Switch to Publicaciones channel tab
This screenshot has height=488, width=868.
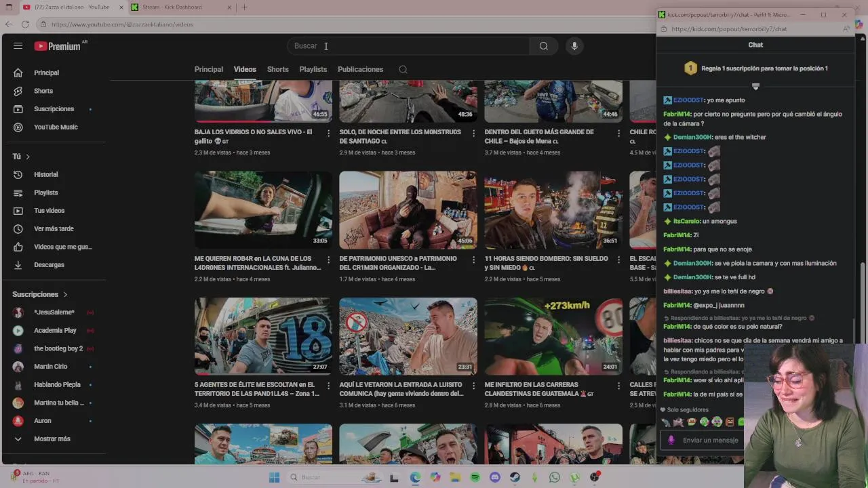[x=360, y=69]
